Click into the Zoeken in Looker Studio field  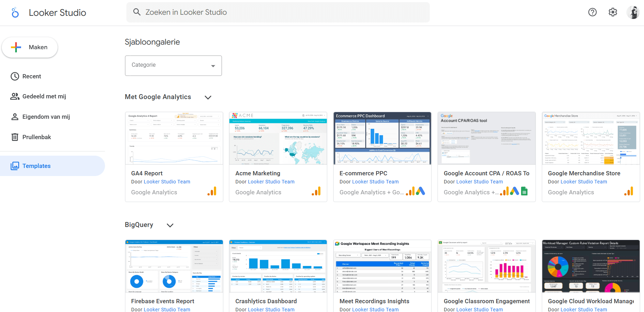point(278,12)
